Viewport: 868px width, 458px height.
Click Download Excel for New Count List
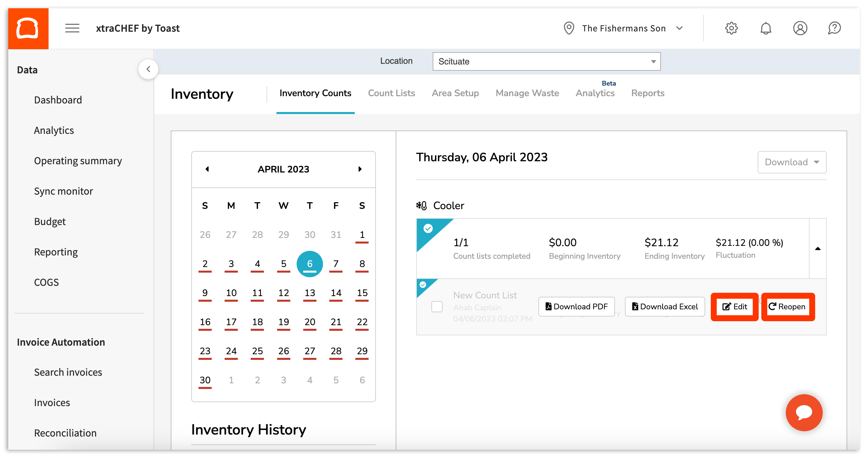click(665, 307)
